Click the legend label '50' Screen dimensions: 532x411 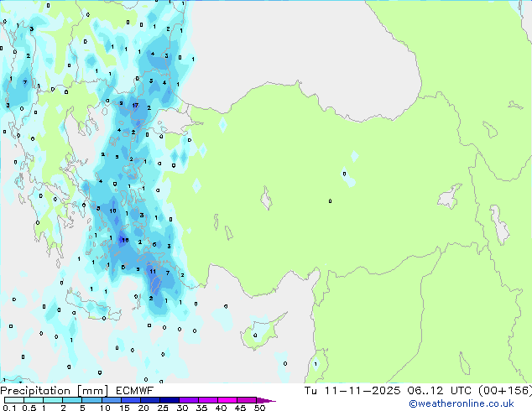coord(260,408)
